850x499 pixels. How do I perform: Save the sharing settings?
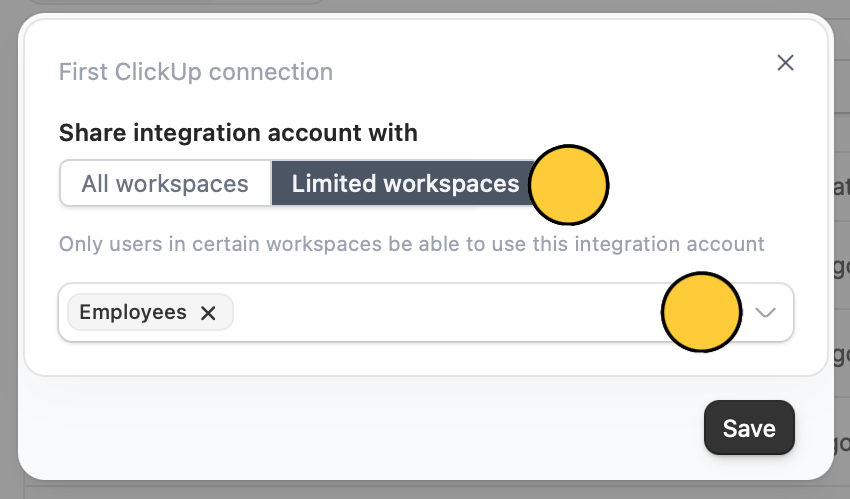click(749, 428)
